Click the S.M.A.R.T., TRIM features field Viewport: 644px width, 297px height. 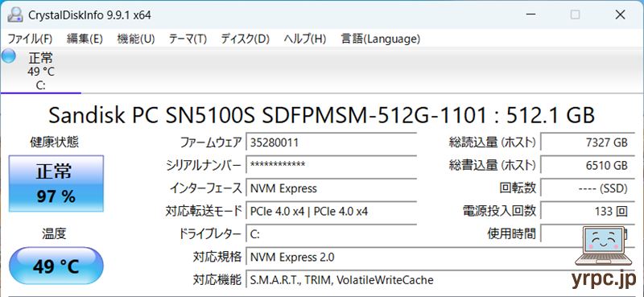coord(440,281)
